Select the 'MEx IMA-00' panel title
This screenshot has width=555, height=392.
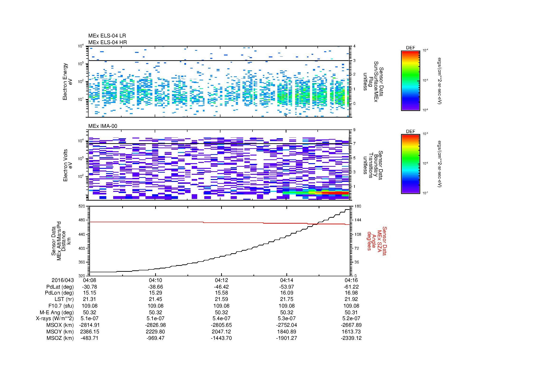coord(103,126)
